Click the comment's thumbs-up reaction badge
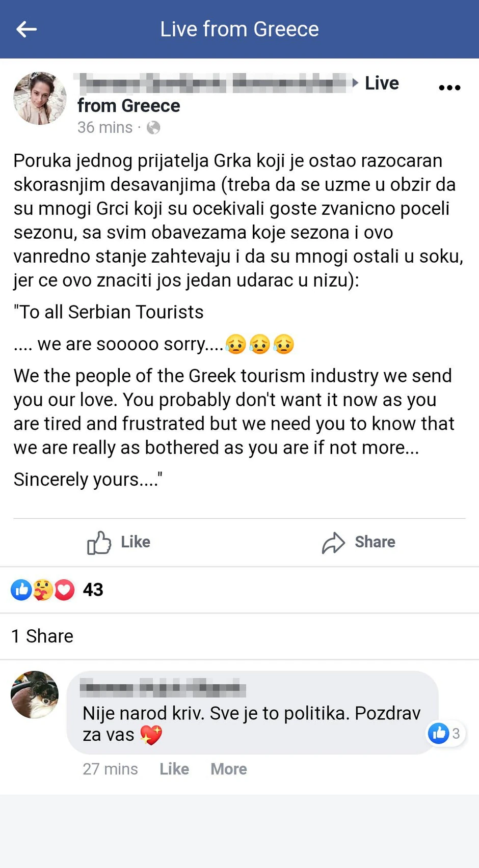The height and width of the screenshot is (868, 479). (439, 734)
